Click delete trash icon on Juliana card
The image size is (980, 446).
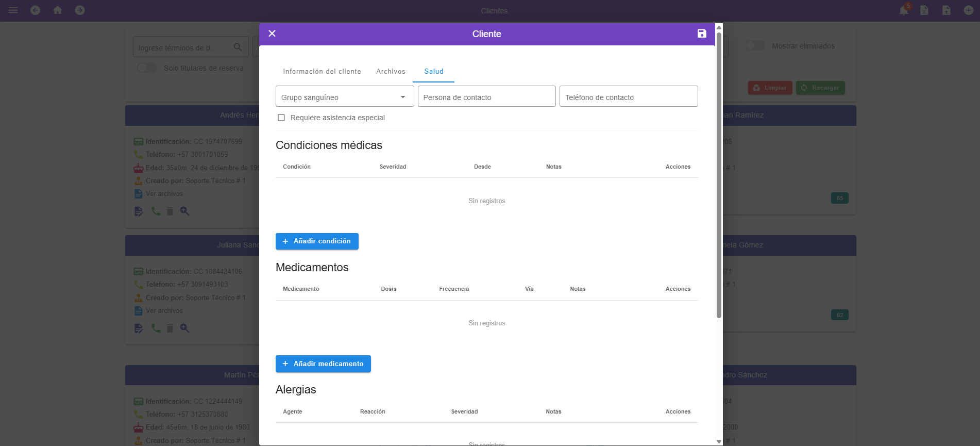(x=170, y=328)
